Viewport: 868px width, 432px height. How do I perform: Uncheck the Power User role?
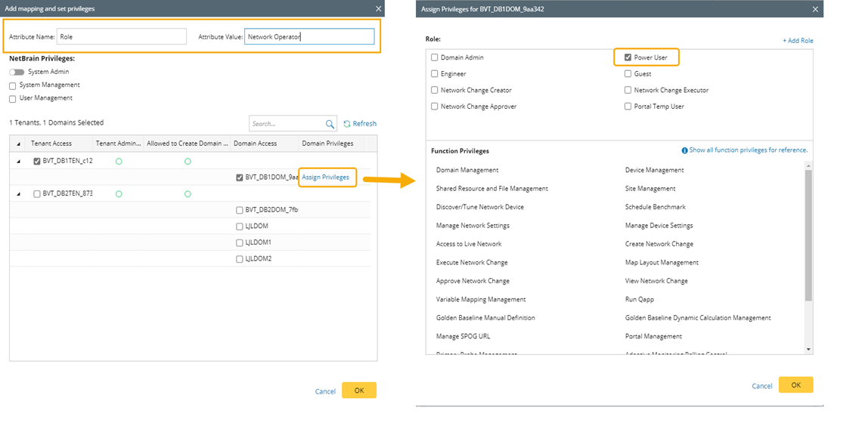click(628, 57)
